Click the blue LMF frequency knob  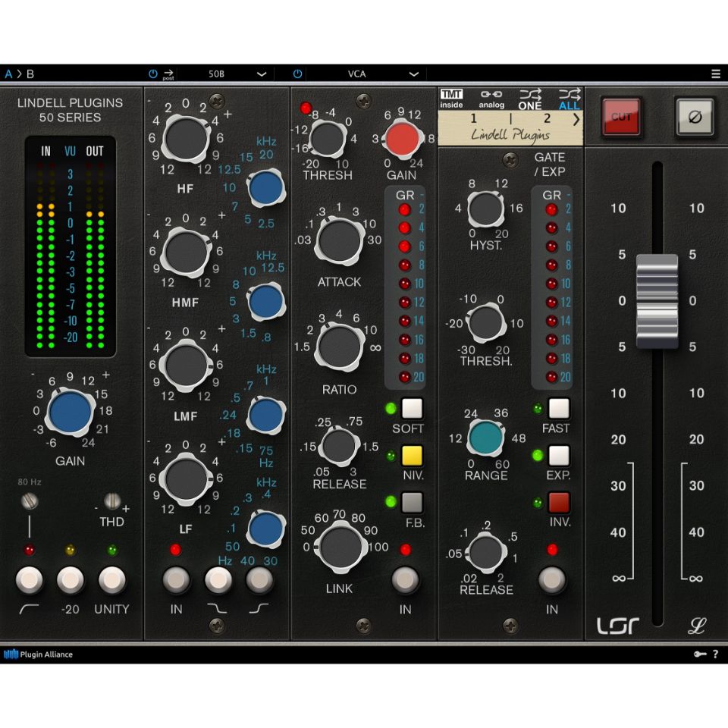[265, 415]
